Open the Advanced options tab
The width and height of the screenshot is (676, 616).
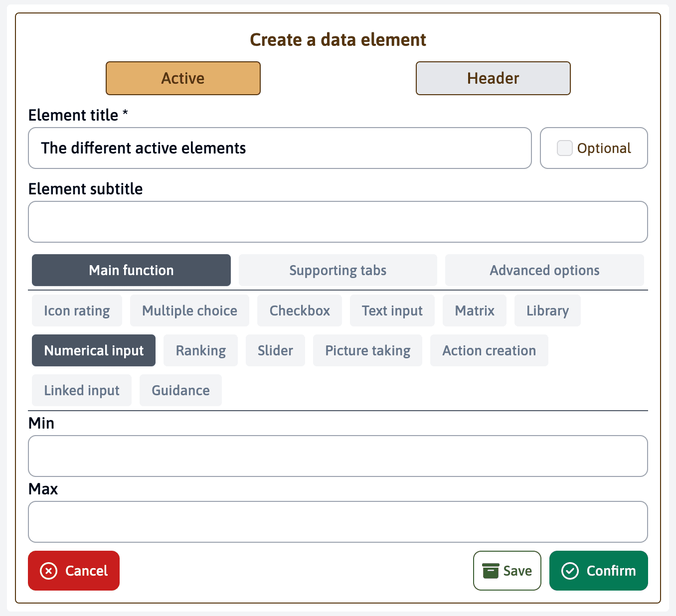(x=544, y=270)
